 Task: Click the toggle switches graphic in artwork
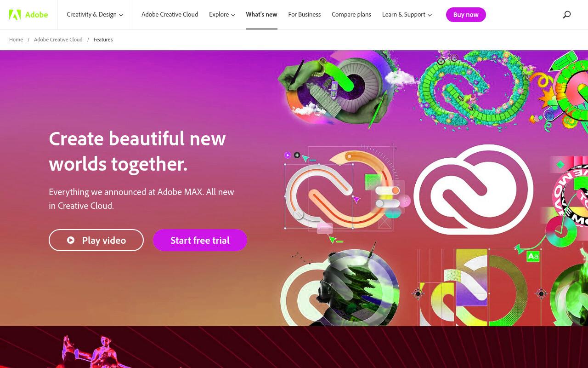387,197
